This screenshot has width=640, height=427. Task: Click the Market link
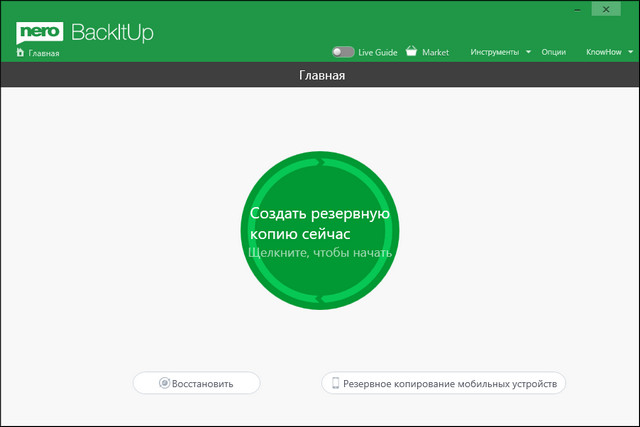pyautogui.click(x=435, y=51)
